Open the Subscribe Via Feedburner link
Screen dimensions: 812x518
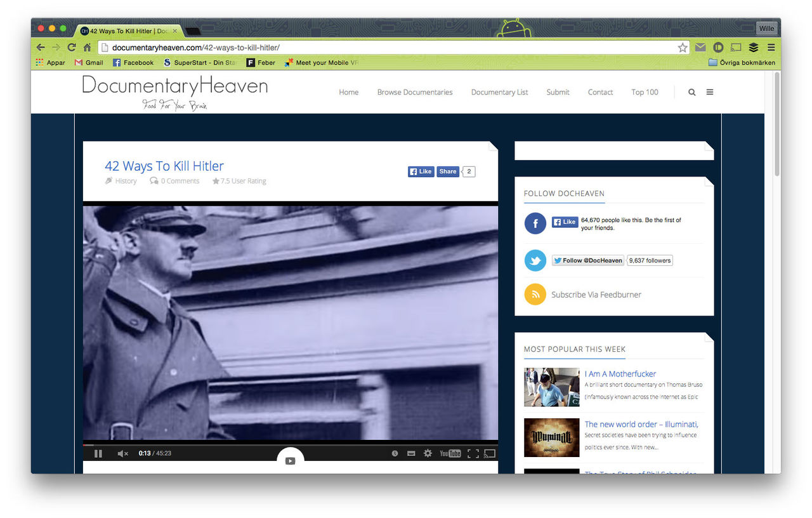click(x=596, y=295)
